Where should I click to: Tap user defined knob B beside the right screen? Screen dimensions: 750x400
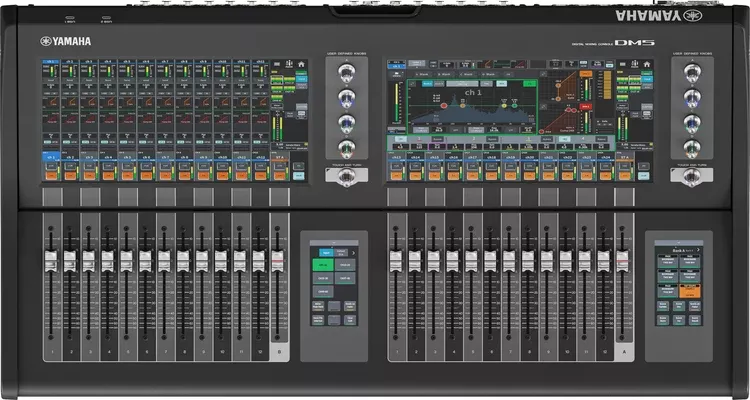[x=692, y=98]
